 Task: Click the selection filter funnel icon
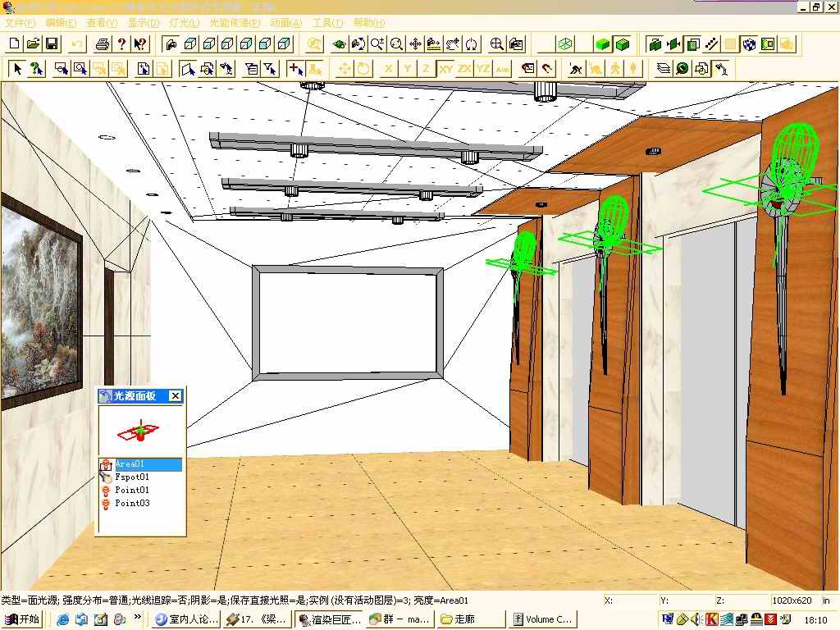point(271,69)
